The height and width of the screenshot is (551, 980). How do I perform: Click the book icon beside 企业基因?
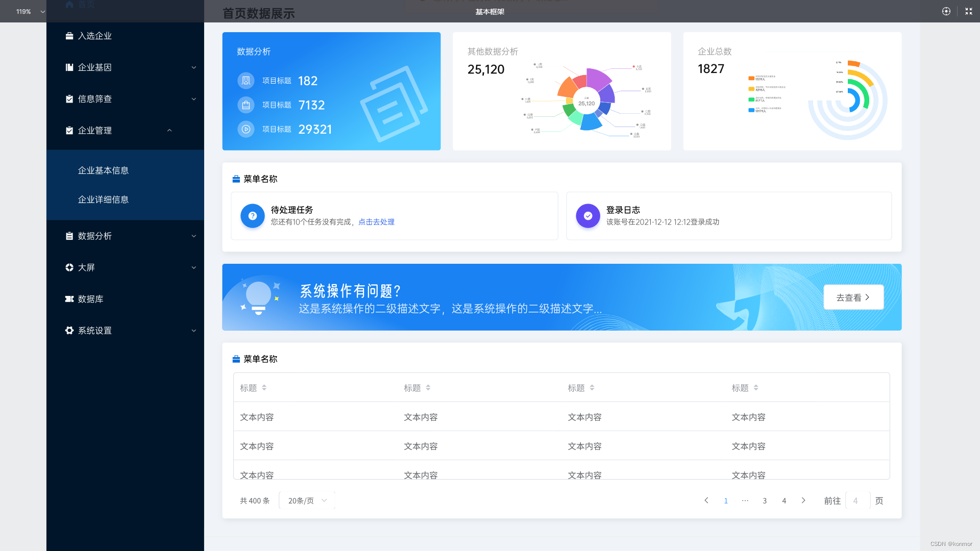(x=69, y=67)
